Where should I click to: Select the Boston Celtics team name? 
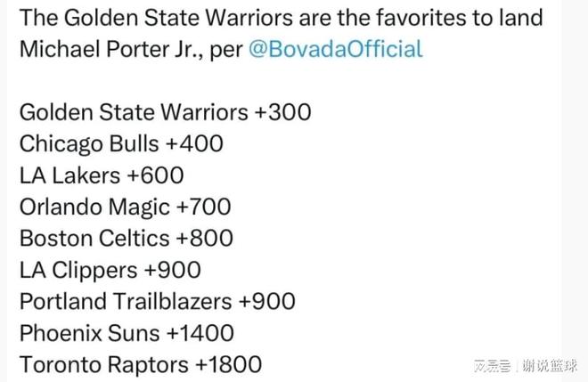[94, 239]
